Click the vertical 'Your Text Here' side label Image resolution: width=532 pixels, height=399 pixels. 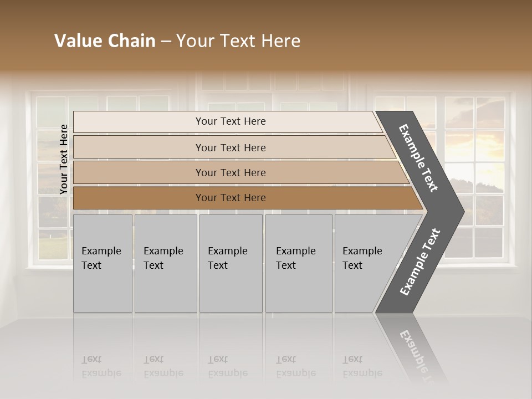pos(64,159)
